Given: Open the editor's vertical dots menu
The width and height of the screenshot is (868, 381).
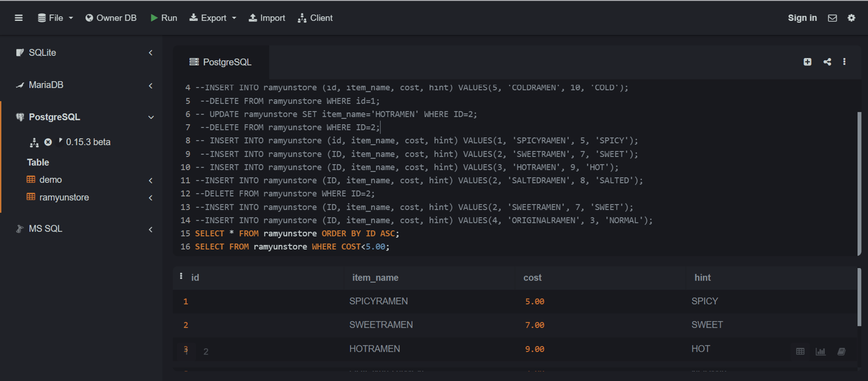Looking at the screenshot, I should click(x=844, y=62).
